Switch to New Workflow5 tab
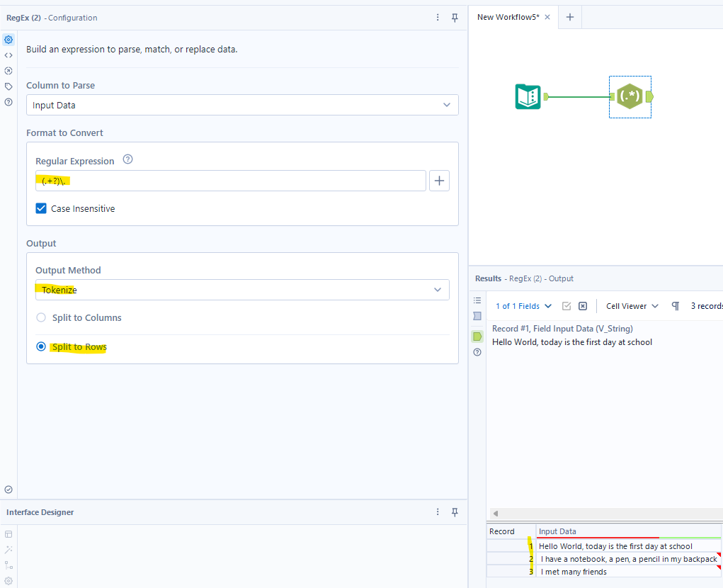Viewport: 723px width, 588px height. (508, 17)
